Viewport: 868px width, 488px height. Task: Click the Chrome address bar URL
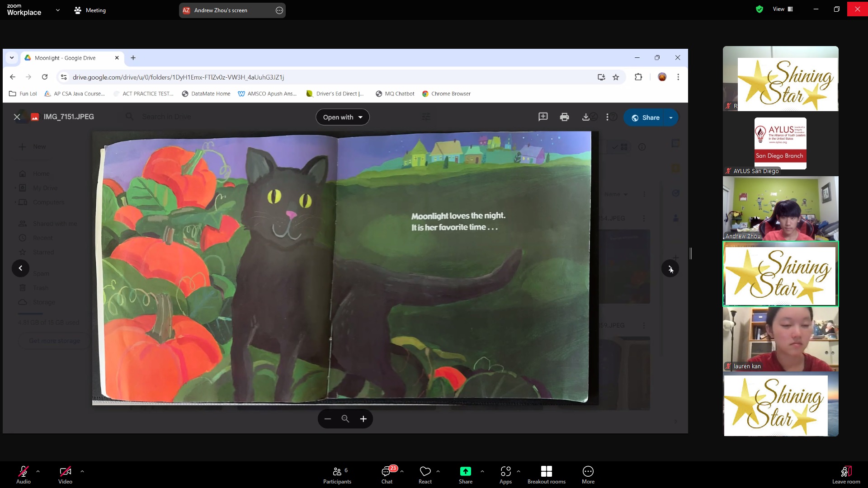pos(178,77)
